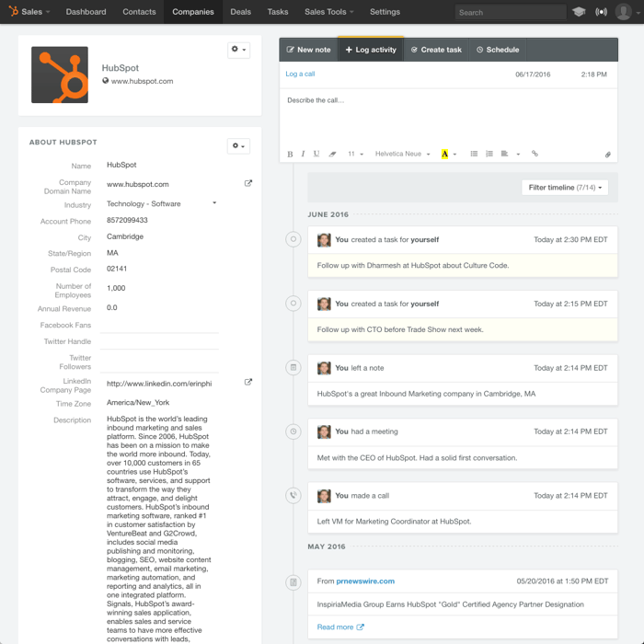Click the HubSpot sprocket logo in navbar
This screenshot has width=644, height=644.
(x=14, y=11)
